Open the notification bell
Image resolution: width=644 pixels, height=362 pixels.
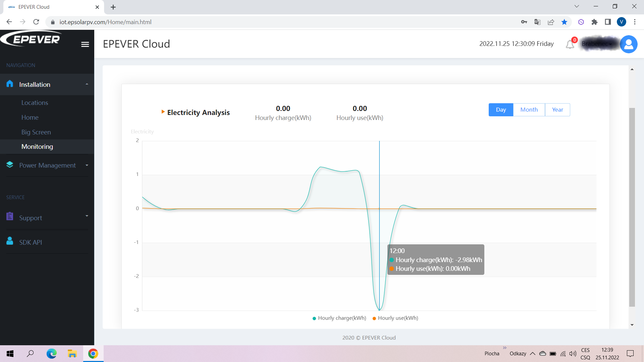pyautogui.click(x=570, y=44)
